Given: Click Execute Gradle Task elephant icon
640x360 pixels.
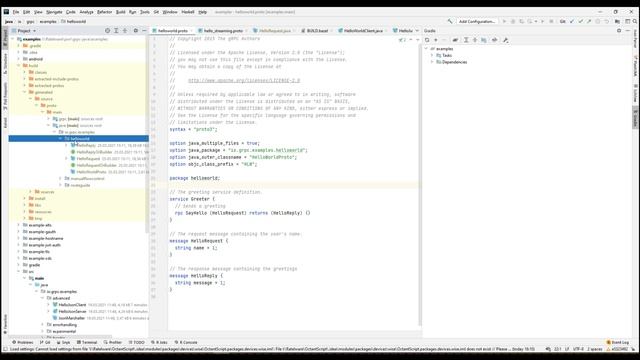Looking at the screenshot, I should (x=455, y=40).
